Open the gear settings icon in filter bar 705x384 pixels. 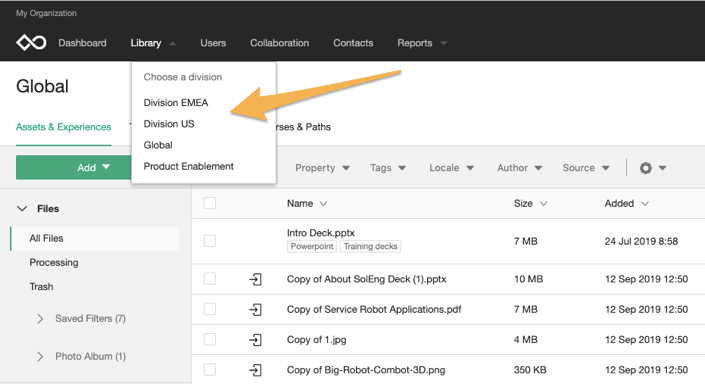[x=646, y=168]
